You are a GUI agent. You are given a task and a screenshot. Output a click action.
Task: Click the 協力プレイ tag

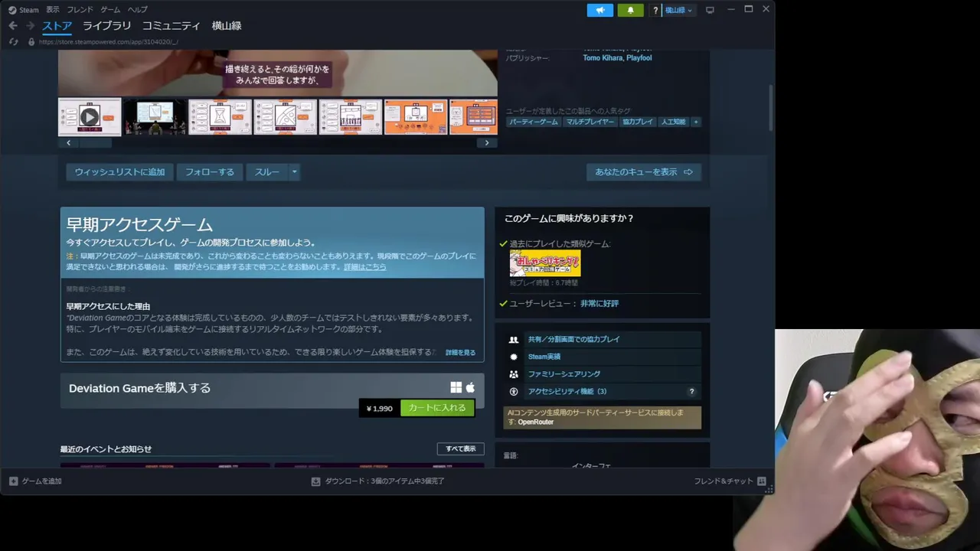[638, 122]
